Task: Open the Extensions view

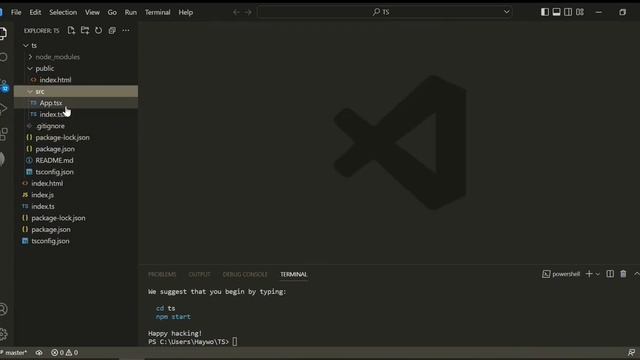Action: tap(3, 134)
